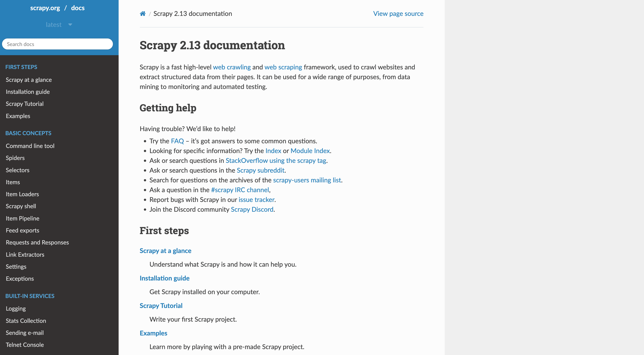
Task: Click the First steps heading
Action: 164,230
